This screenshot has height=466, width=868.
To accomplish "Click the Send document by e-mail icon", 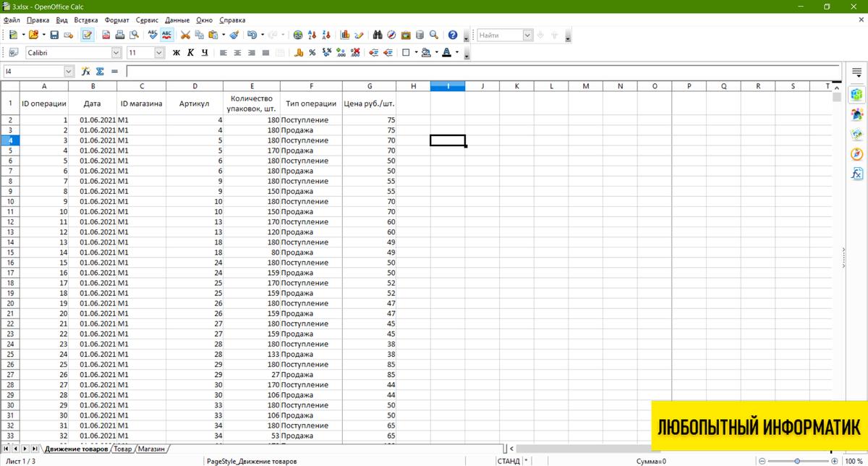I will click(69, 35).
